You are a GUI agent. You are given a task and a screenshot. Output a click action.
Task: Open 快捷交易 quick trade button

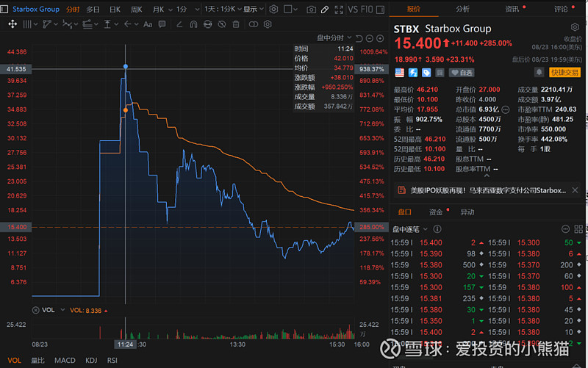(564, 72)
